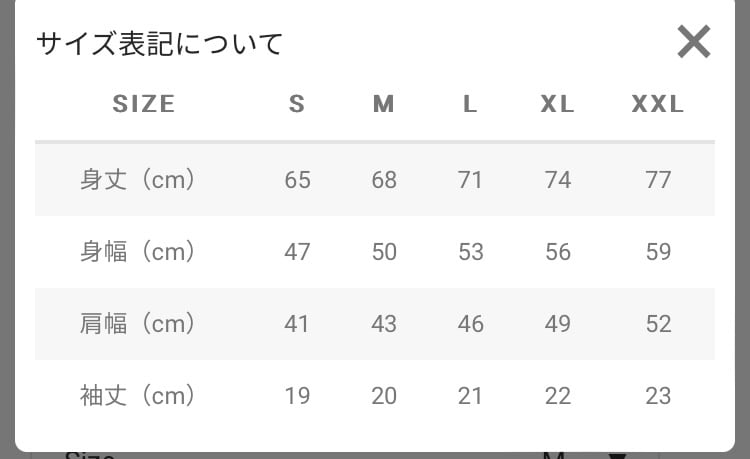
Task: Click the 77 value under XXL
Action: coord(658,180)
